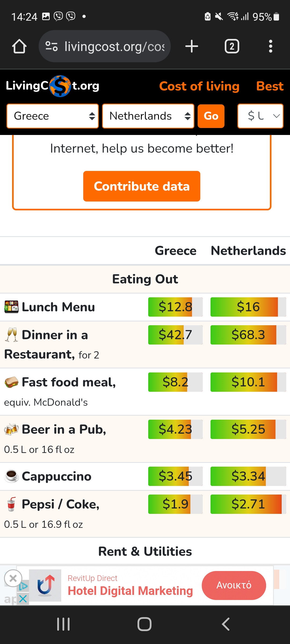Tap the Hotel Digital Marketing ad link

(130, 591)
